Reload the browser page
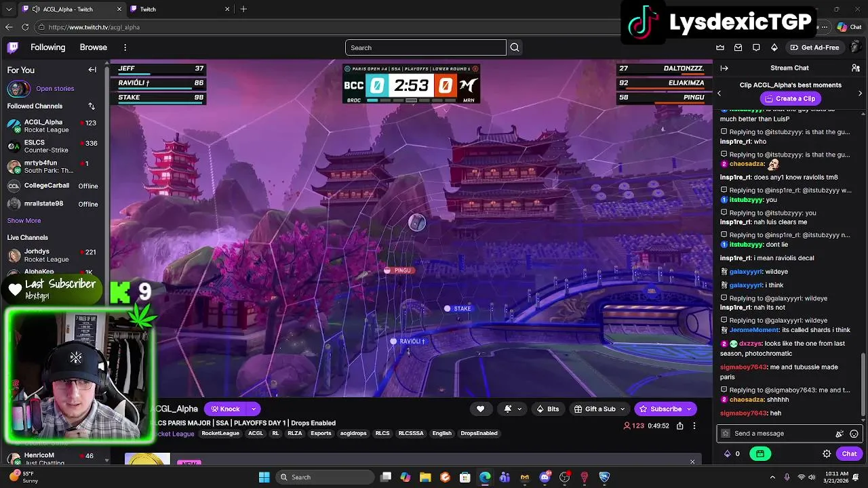The width and height of the screenshot is (868, 488). [25, 27]
